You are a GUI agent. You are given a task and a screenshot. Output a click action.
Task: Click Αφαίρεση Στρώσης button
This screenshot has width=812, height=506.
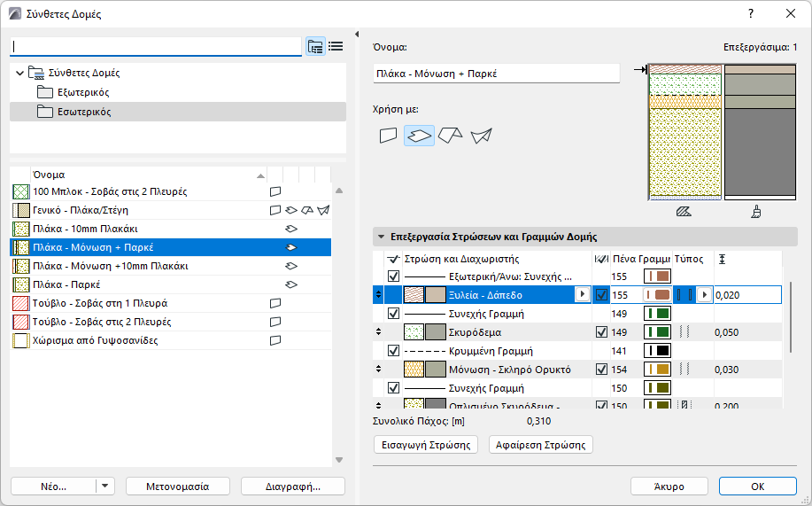pos(541,445)
